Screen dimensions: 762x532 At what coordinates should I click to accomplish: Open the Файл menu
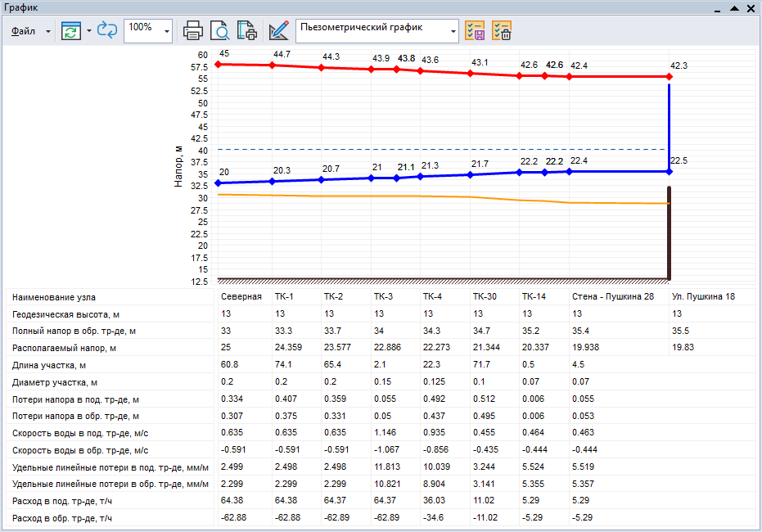pos(23,32)
